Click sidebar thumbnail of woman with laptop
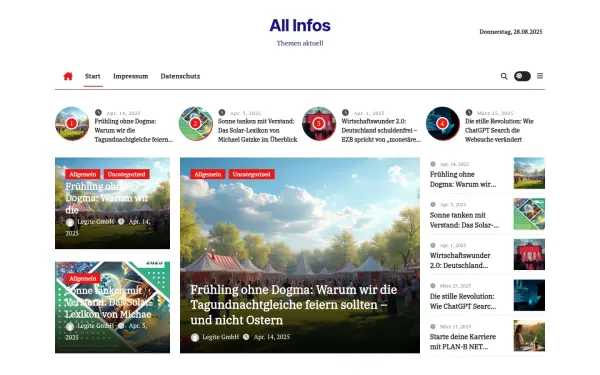Image resolution: width=600 pixels, height=375 pixels. (529, 336)
